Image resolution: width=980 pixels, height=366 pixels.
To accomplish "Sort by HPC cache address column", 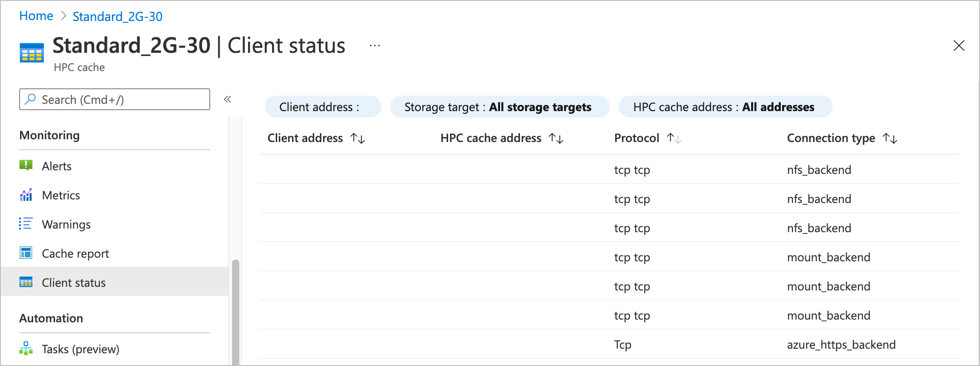I will click(556, 138).
